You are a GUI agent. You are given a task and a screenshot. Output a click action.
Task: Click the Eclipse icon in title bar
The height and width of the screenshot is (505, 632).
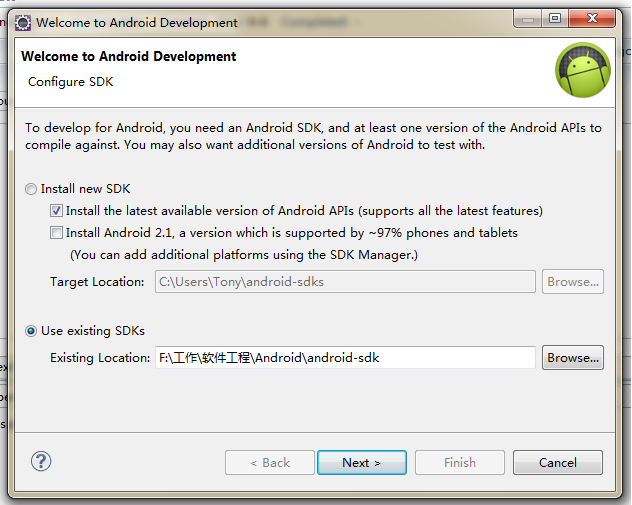(23, 23)
